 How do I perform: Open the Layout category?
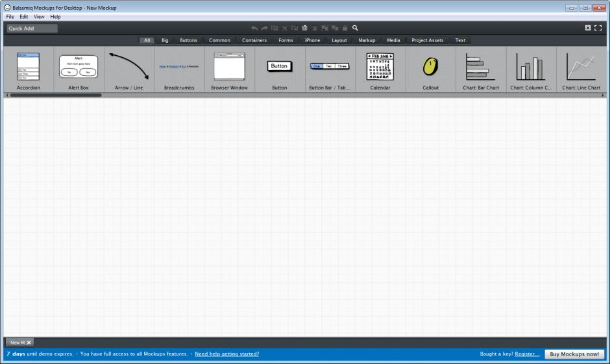339,40
